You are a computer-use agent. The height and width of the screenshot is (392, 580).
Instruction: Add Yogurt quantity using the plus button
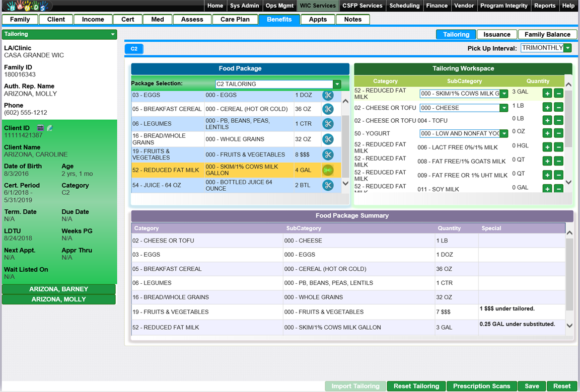click(x=547, y=133)
